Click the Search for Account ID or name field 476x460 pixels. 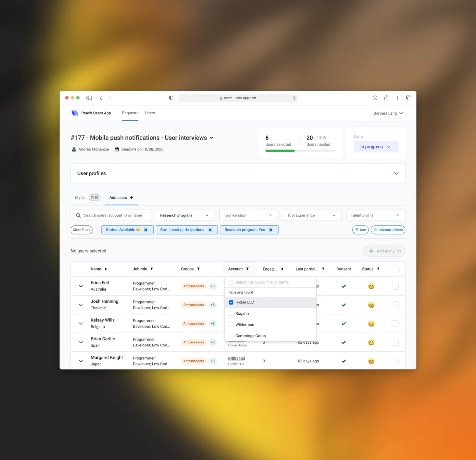(270, 282)
